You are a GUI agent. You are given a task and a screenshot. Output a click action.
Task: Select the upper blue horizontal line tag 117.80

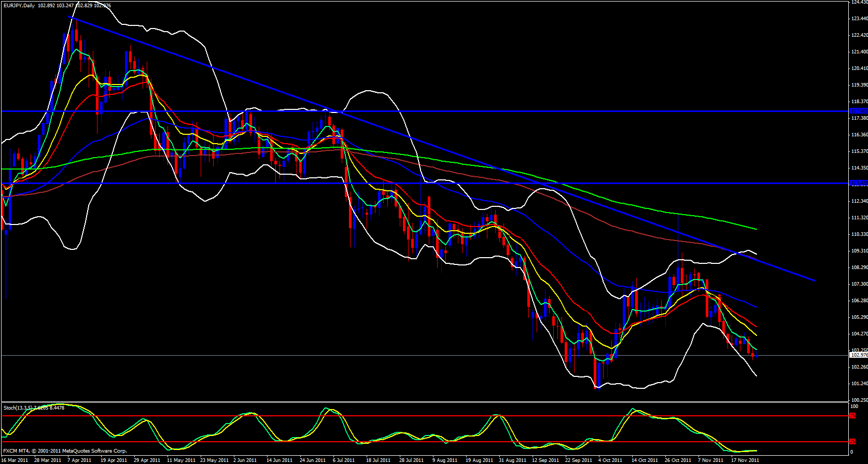point(859,111)
